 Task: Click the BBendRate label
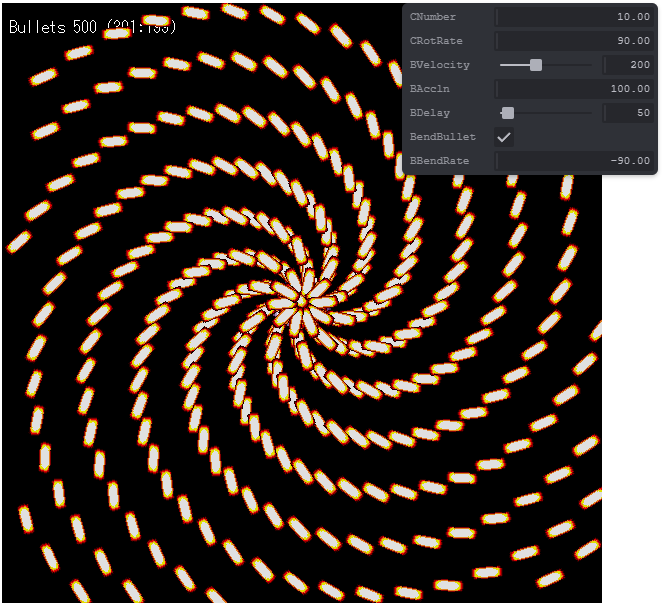tap(439, 161)
